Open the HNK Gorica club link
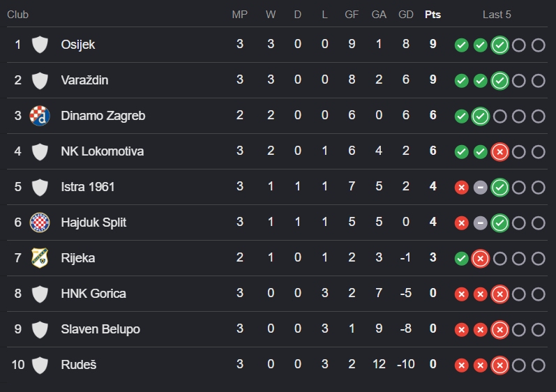 [x=93, y=294]
